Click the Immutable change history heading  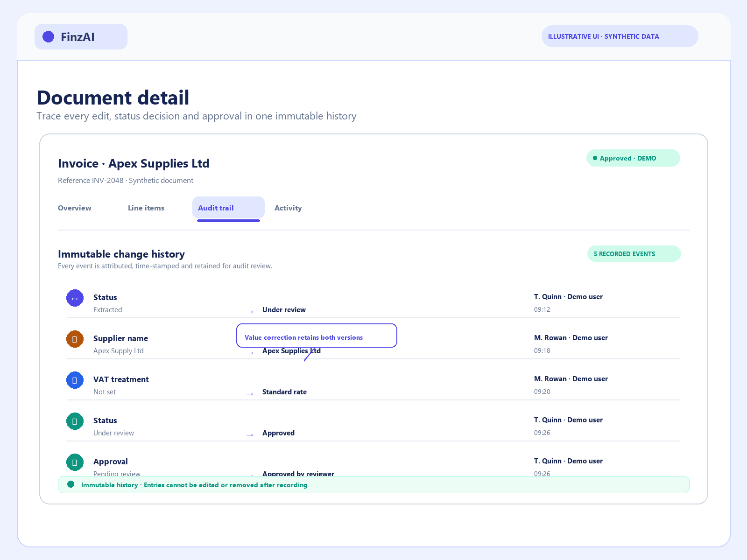pyautogui.click(x=121, y=254)
